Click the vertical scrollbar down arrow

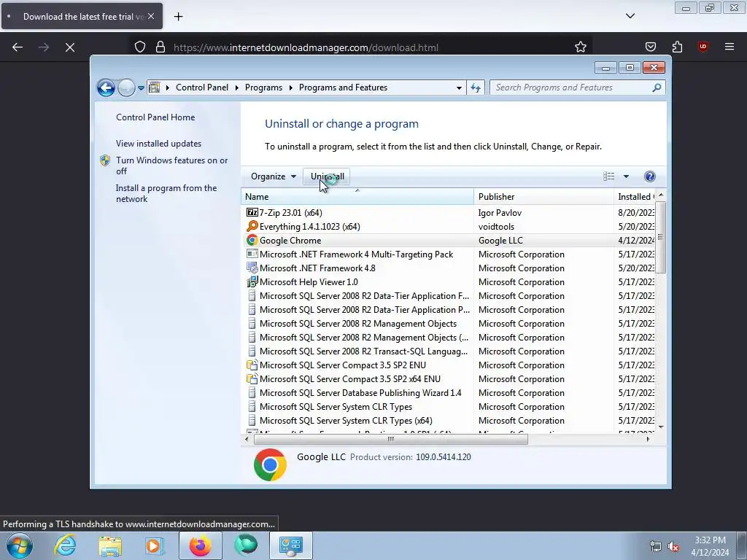coord(661,427)
